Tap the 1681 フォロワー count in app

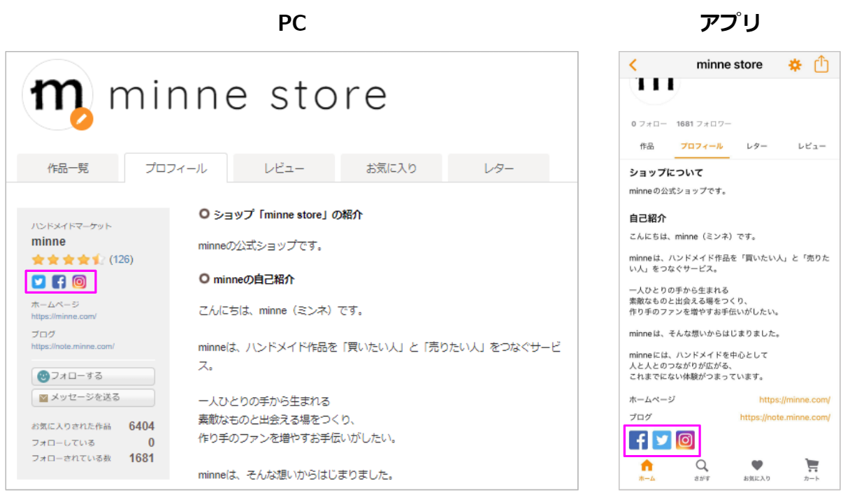tap(704, 124)
